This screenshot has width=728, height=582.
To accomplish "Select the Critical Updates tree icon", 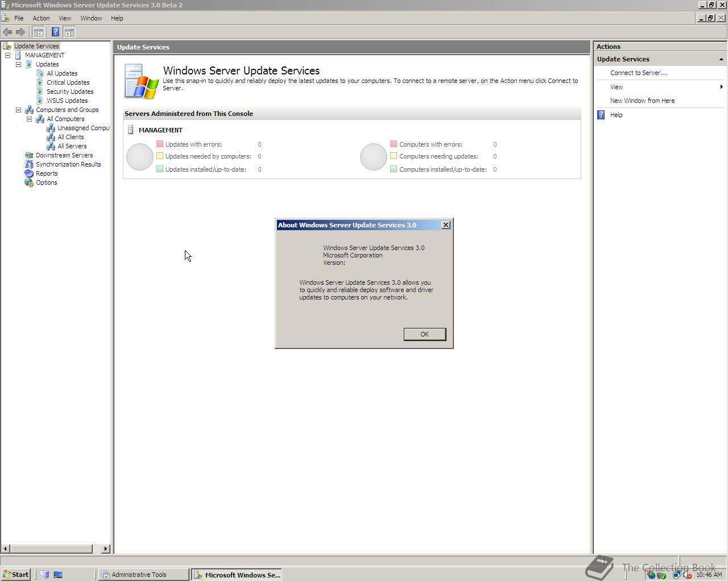I will click(x=40, y=82).
